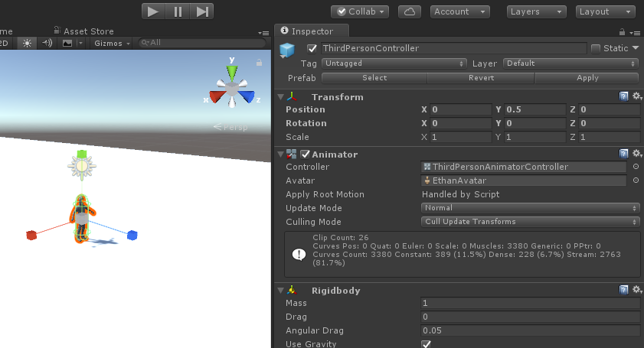Click Rotation Y field
This screenshot has width=644, height=348.
[x=534, y=123]
